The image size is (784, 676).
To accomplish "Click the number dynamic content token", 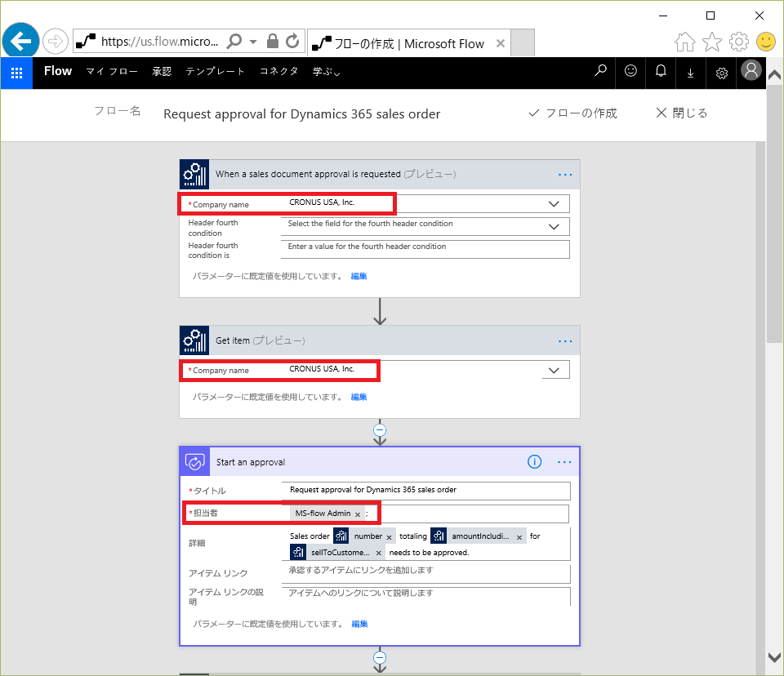I will pos(363,536).
